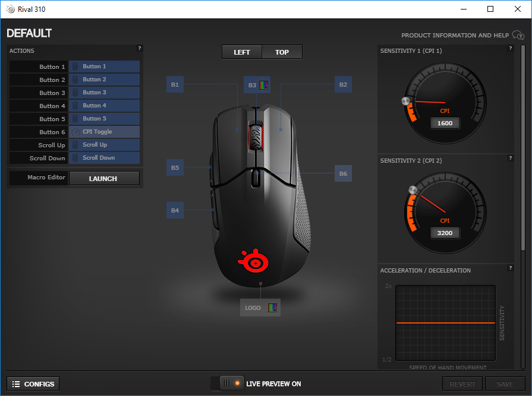Maximize the Rival 310 window
The height and width of the screenshot is (396, 532).
[490, 9]
